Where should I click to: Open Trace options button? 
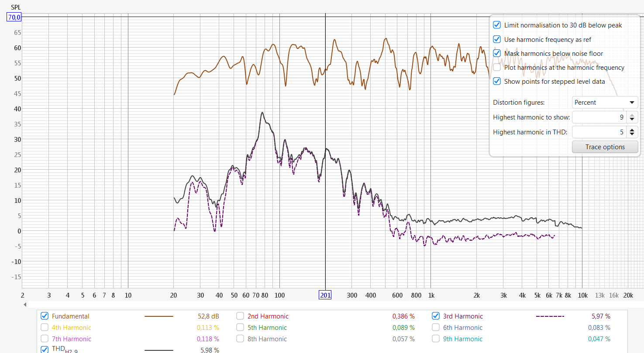point(605,147)
